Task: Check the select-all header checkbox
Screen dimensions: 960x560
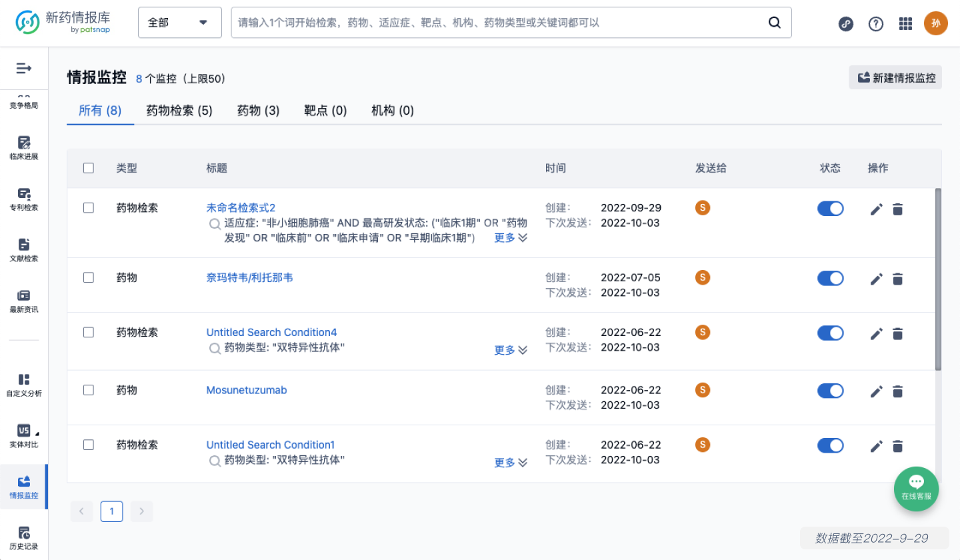Action: pyautogui.click(x=89, y=168)
